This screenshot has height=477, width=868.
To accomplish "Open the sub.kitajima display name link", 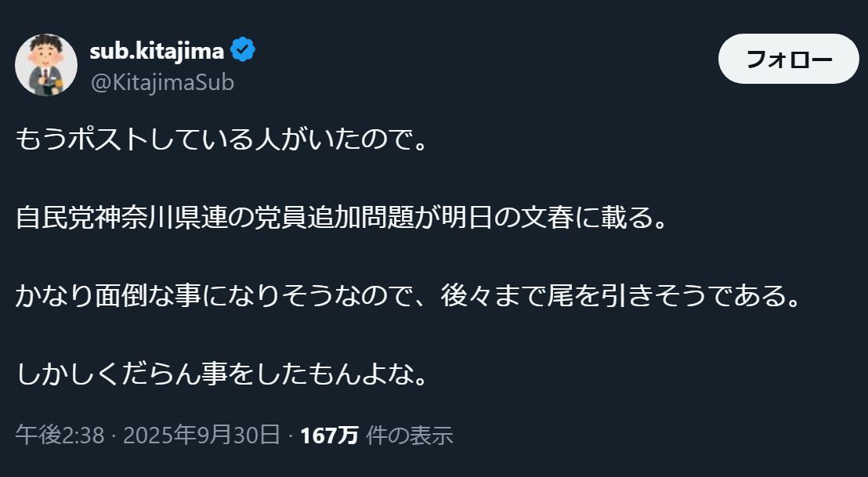I will [x=157, y=51].
